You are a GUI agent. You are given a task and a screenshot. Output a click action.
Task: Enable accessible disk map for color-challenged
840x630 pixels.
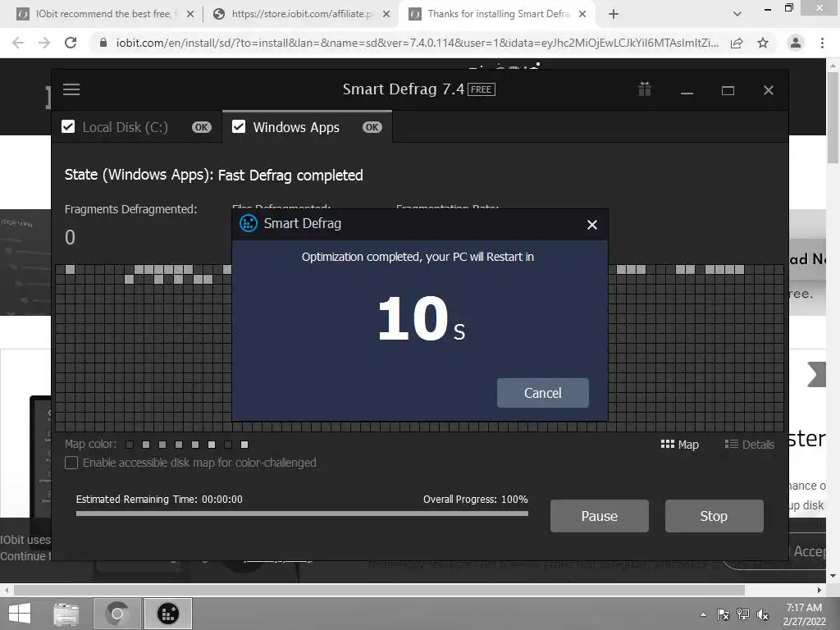coord(71,463)
